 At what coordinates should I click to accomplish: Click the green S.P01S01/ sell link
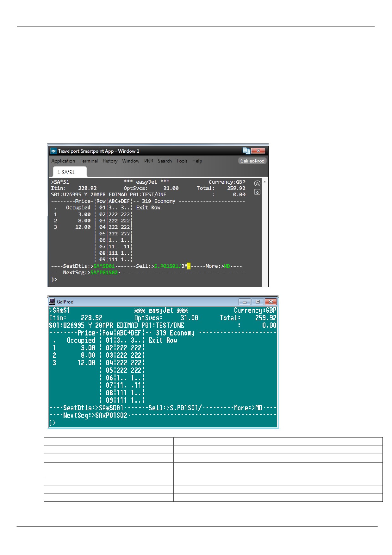click(167, 266)
